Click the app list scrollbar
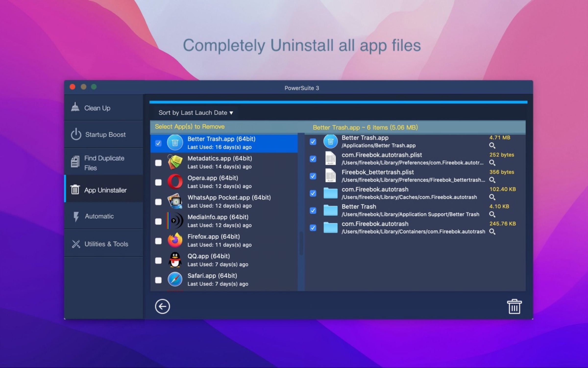 pos(301,243)
